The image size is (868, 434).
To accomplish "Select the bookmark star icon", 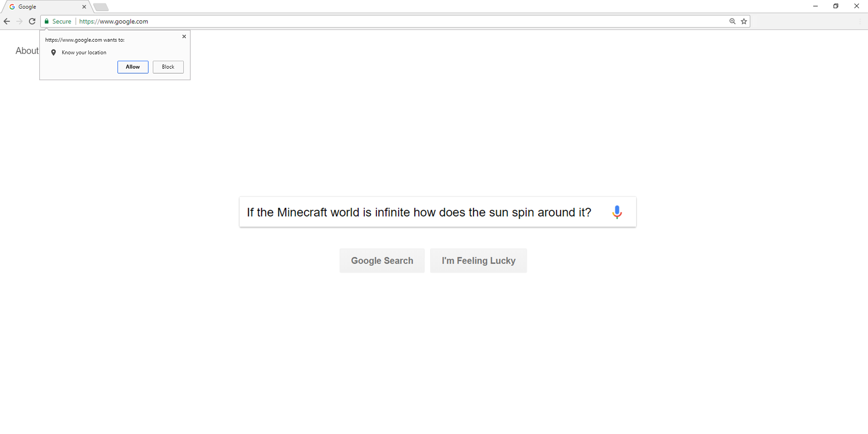I will 744,21.
